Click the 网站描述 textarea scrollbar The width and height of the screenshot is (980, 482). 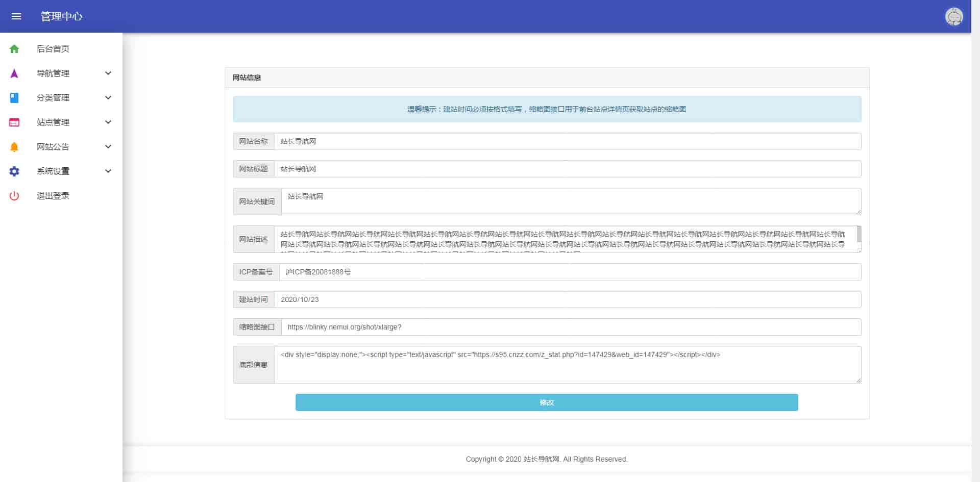click(859, 235)
